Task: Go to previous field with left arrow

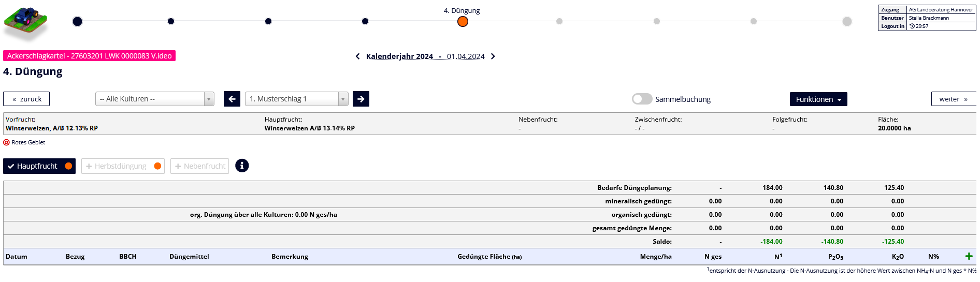Action: coord(232,99)
